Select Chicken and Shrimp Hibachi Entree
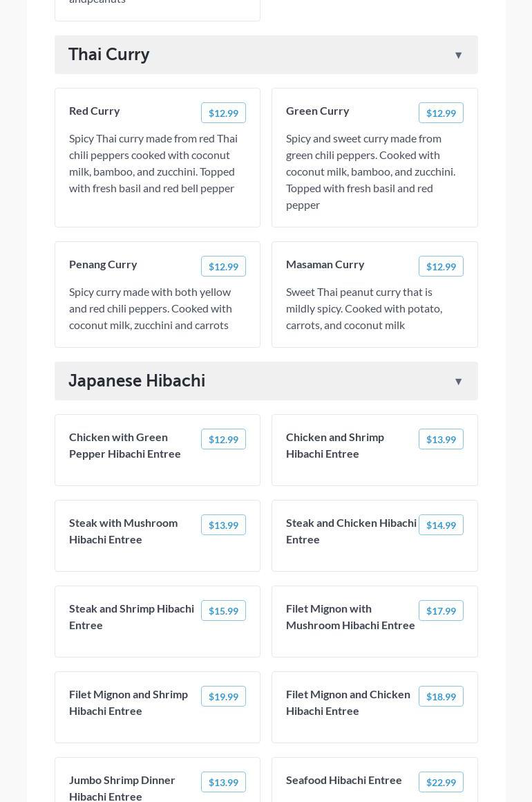The width and height of the screenshot is (532, 802). [x=335, y=446]
